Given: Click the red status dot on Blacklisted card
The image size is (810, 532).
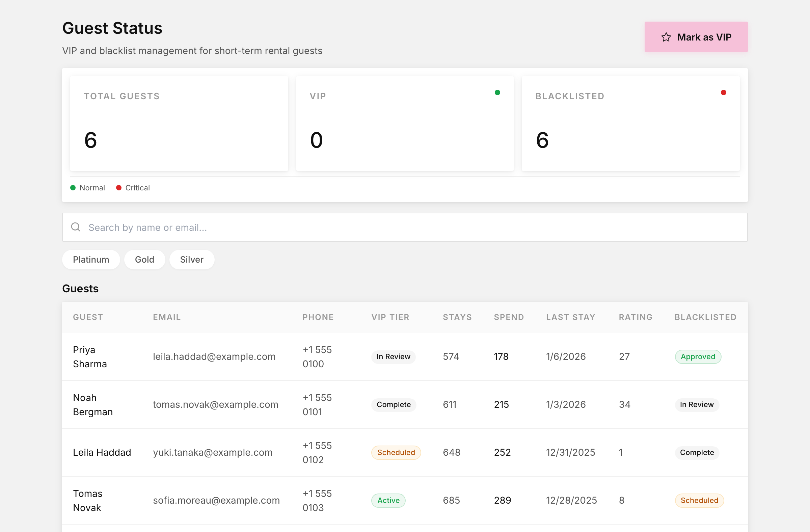Looking at the screenshot, I should [x=723, y=92].
